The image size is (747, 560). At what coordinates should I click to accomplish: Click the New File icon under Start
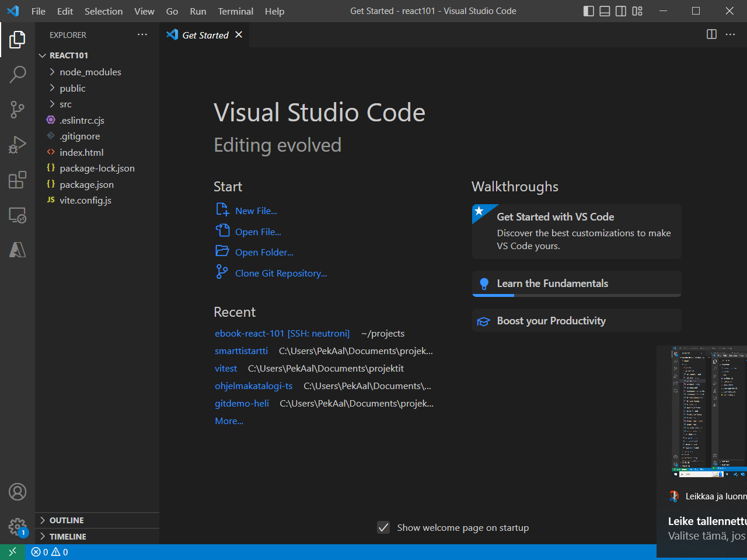pyautogui.click(x=222, y=210)
